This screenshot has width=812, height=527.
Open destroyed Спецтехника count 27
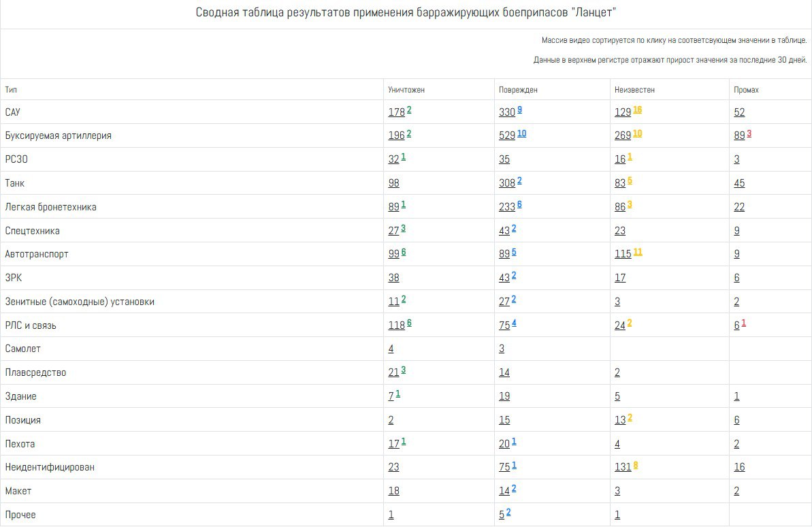[393, 231]
